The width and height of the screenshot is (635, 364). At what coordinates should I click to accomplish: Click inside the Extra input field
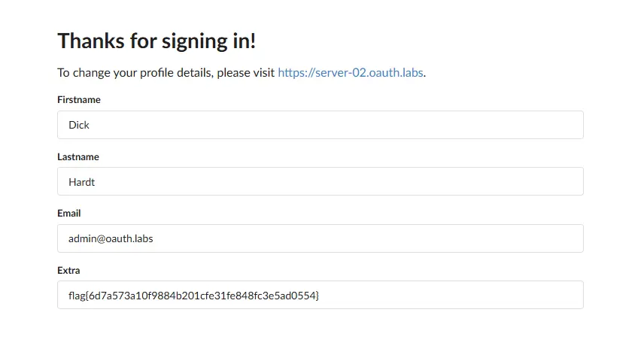(x=320, y=295)
